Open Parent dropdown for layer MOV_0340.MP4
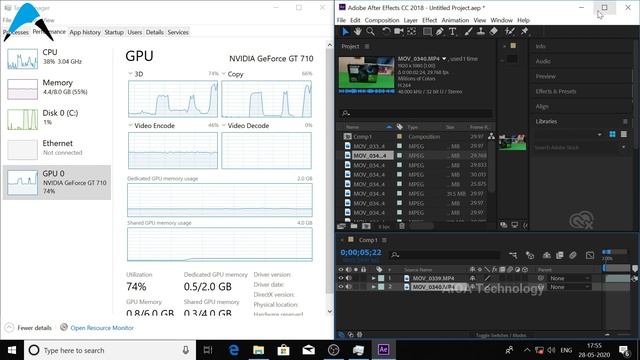 pyautogui.click(x=570, y=287)
